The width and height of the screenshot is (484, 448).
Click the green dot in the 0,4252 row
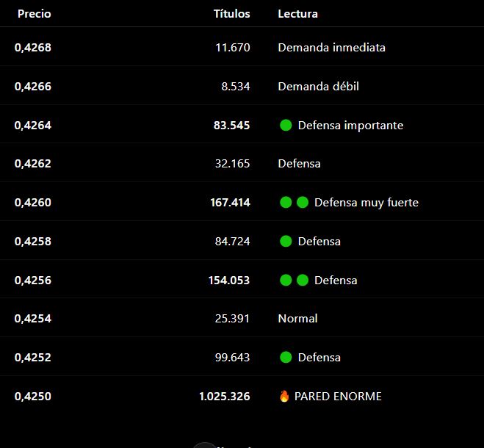pyautogui.click(x=286, y=357)
